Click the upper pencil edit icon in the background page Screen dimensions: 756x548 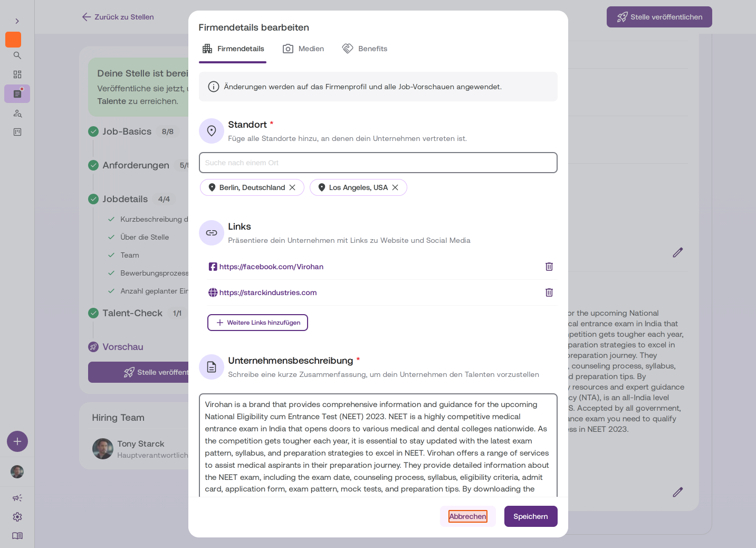pos(678,252)
